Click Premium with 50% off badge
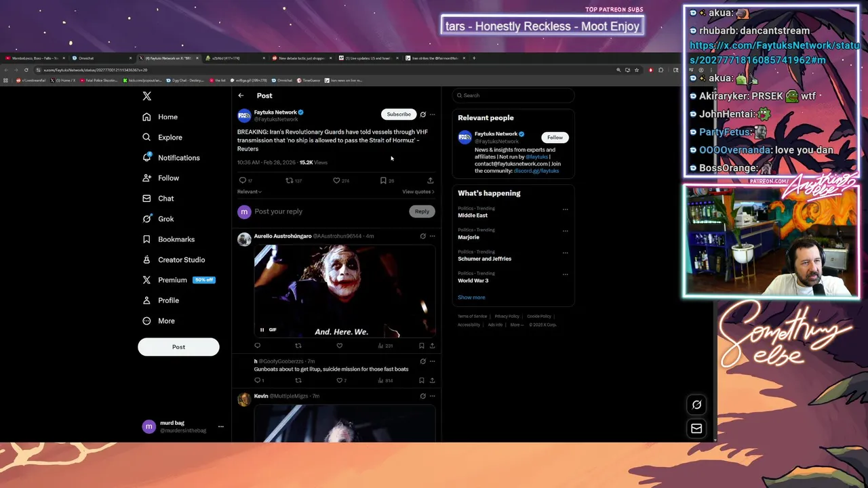The width and height of the screenshot is (868, 488). click(x=178, y=280)
